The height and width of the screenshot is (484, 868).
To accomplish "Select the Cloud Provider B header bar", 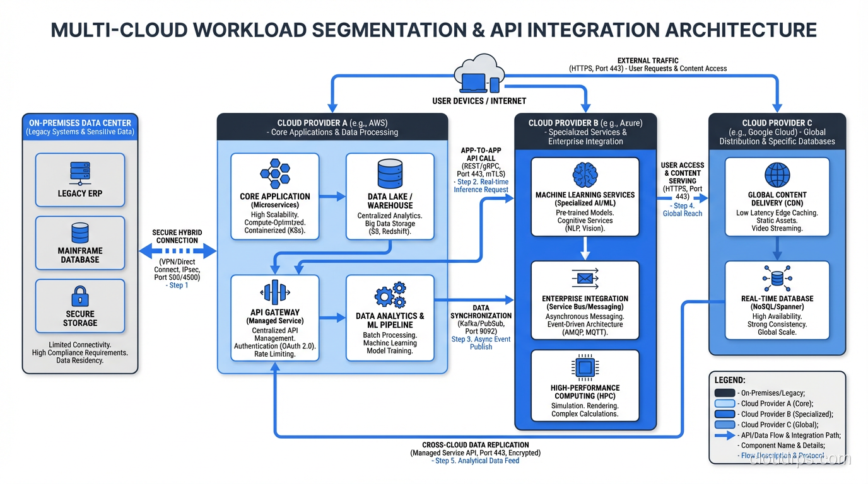I will pyautogui.click(x=585, y=130).
